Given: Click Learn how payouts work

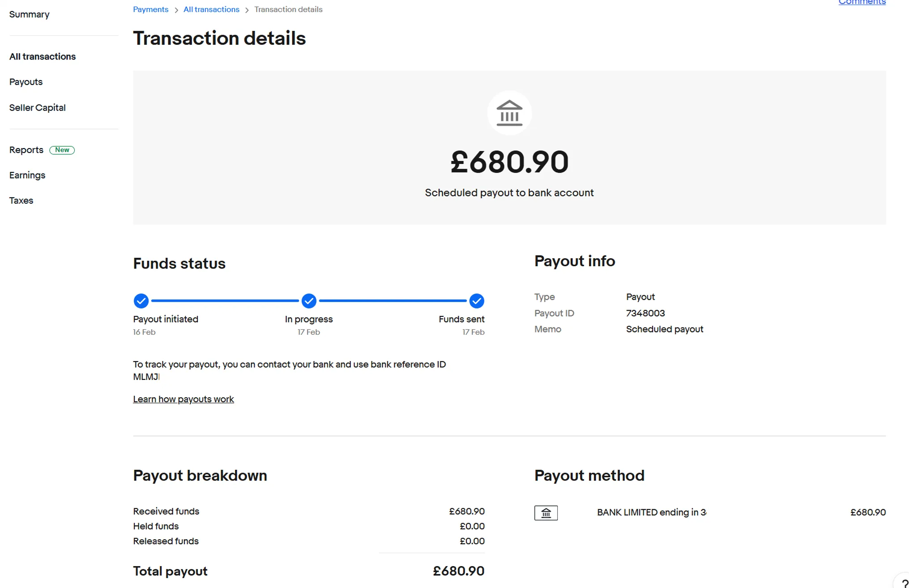Looking at the screenshot, I should [x=184, y=399].
